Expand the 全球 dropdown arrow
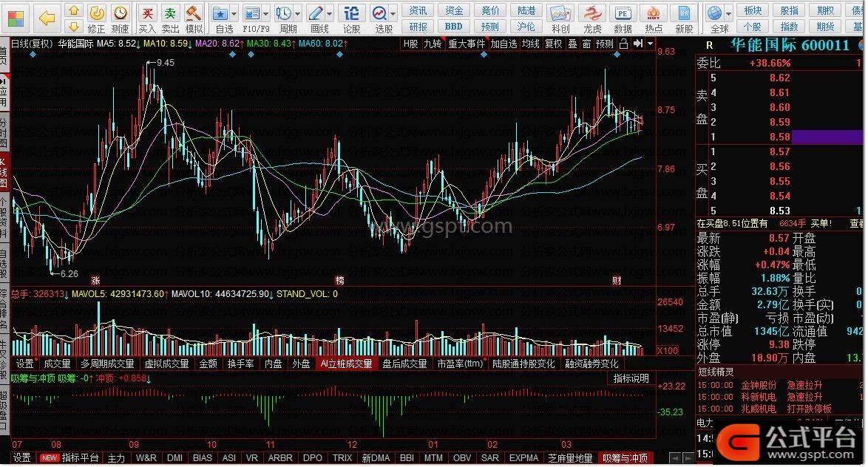 tap(728, 13)
